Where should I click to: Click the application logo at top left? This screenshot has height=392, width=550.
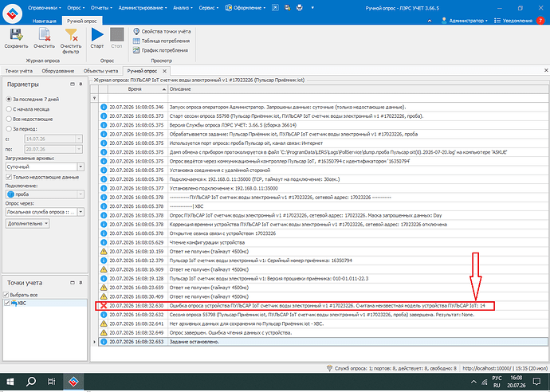pyautogui.click(x=12, y=14)
